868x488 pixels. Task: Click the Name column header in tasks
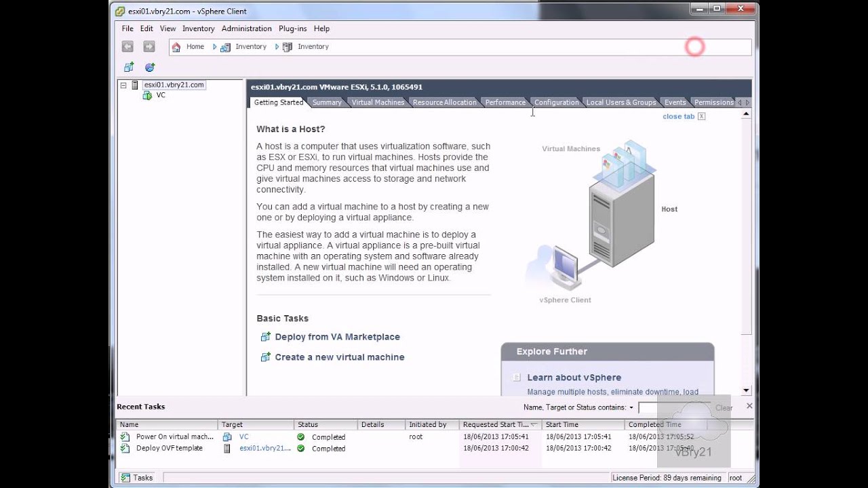pos(167,425)
